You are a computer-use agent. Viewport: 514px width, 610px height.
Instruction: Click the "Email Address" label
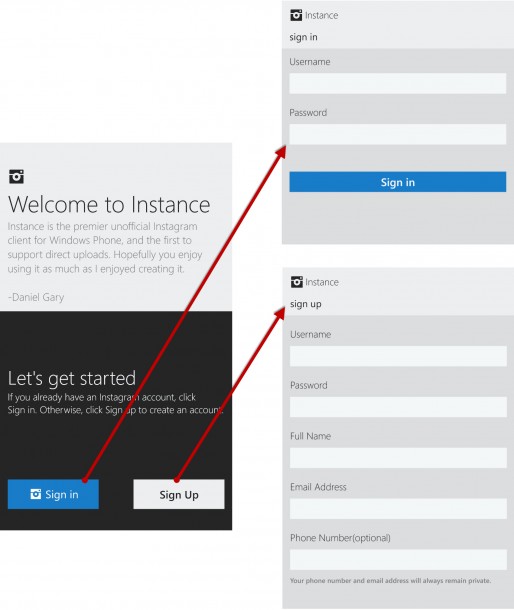318,487
